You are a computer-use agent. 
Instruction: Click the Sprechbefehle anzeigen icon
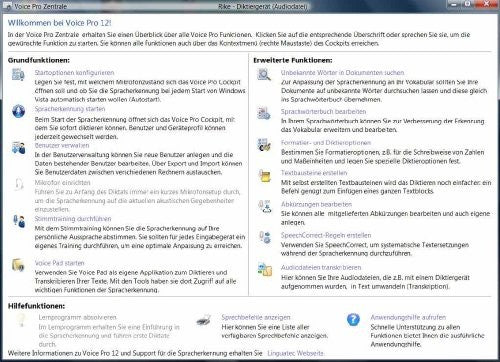pos(203,320)
